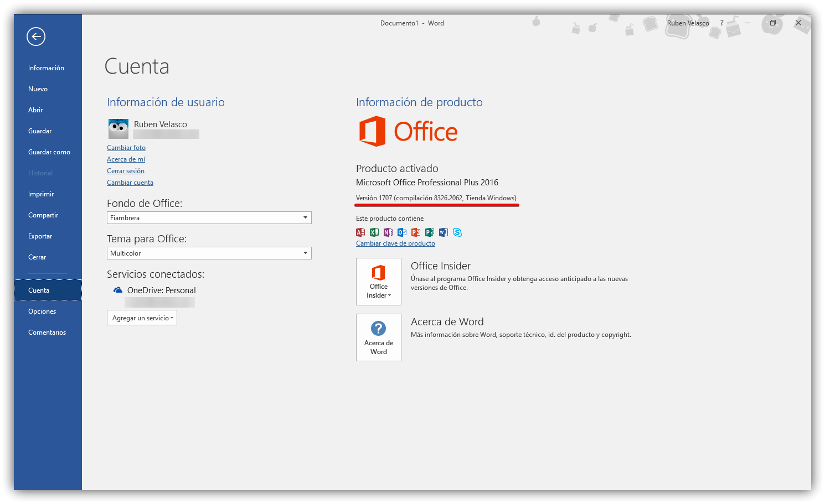Viewport: 825px width, 504px height.
Task: Click the OneNote product icon
Action: point(388,232)
